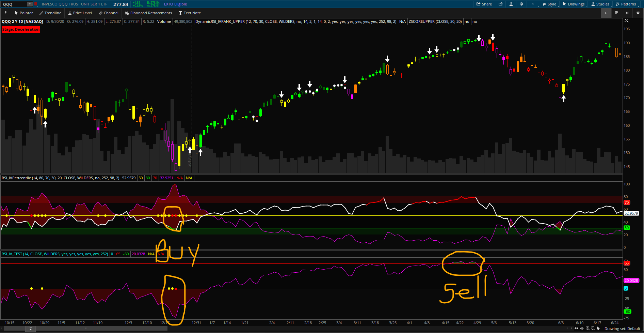
Task: Activate the Channel drawing tool
Action: [x=108, y=13]
